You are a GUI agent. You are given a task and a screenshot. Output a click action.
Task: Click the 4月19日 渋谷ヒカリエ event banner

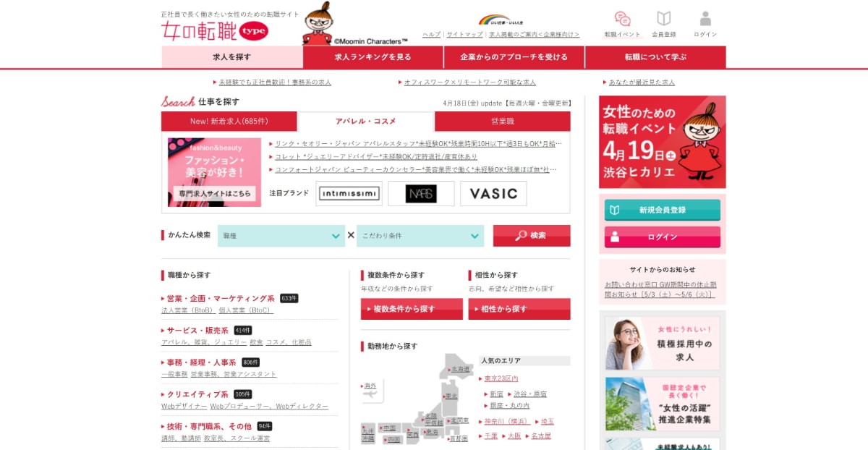[x=661, y=141]
